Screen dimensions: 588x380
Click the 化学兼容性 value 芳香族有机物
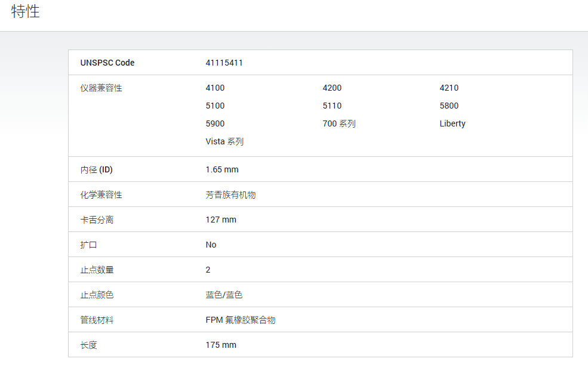pos(230,195)
